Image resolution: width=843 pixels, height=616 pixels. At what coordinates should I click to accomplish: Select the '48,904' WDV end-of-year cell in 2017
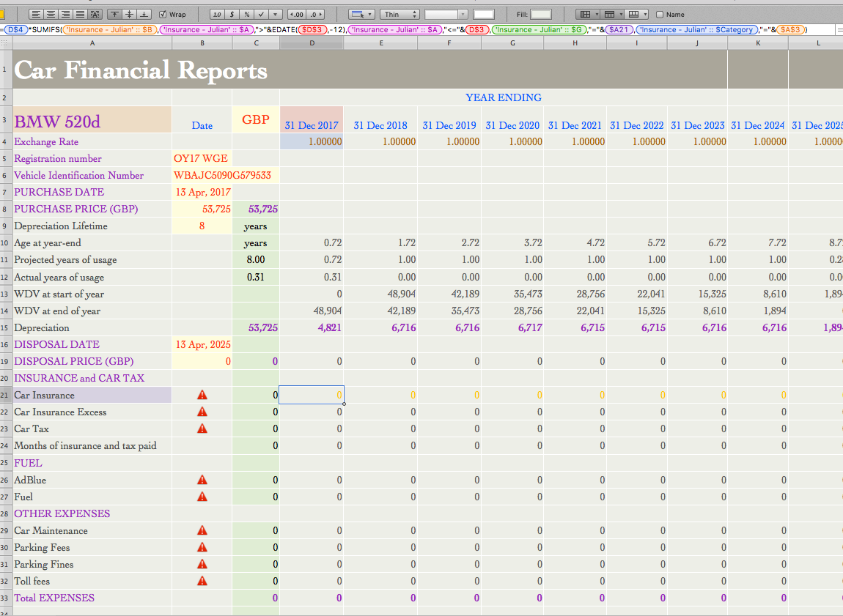click(x=312, y=311)
